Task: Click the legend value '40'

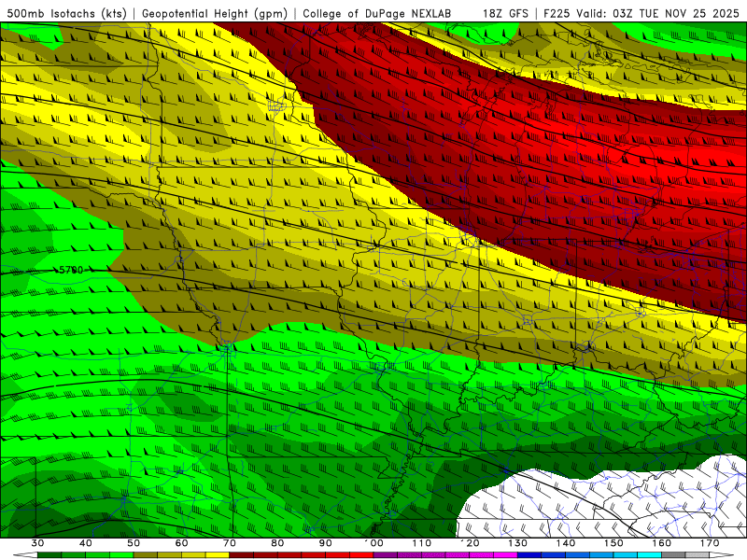Action: [x=86, y=543]
